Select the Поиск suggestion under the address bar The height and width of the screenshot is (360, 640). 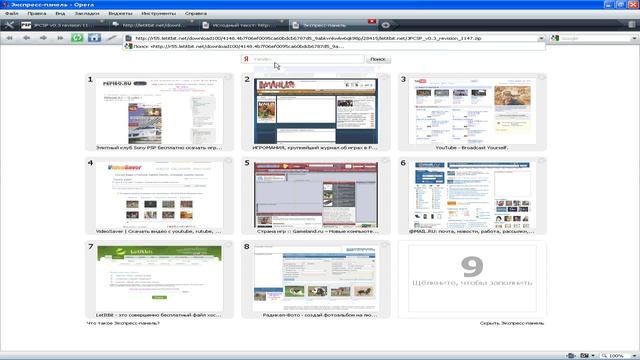point(335,47)
